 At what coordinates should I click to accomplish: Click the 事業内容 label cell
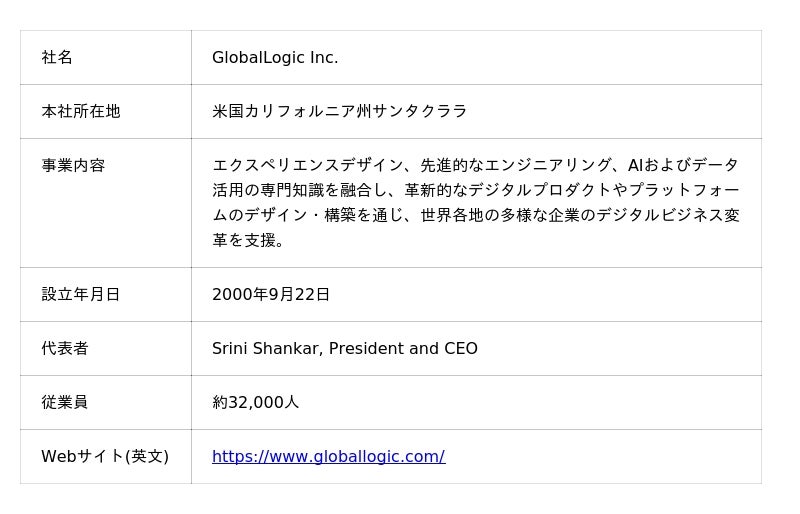coord(73,166)
